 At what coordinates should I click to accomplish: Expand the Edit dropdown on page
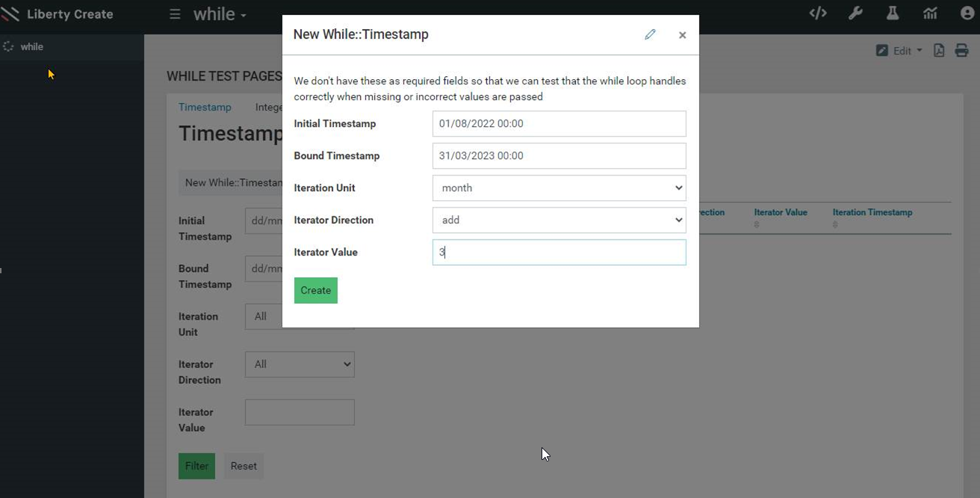[x=899, y=51]
